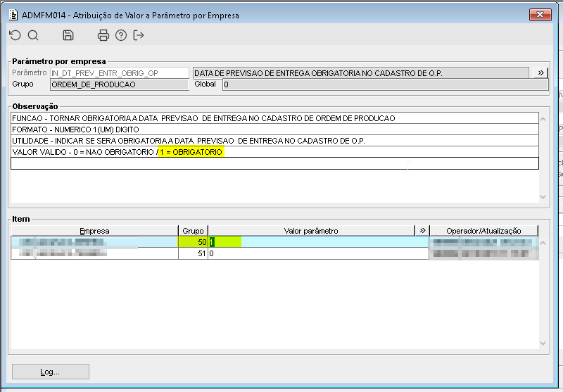
Task: Click the Global value field
Action: click(x=385, y=84)
